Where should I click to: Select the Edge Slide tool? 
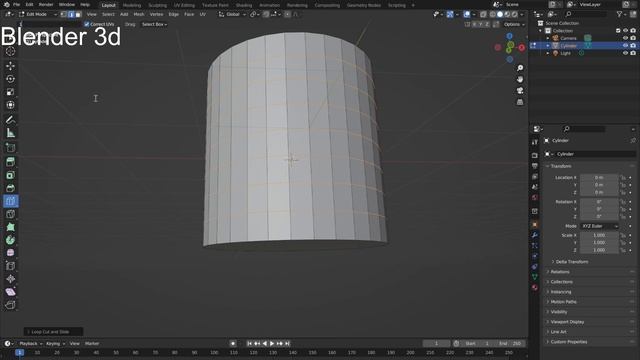coord(11,266)
